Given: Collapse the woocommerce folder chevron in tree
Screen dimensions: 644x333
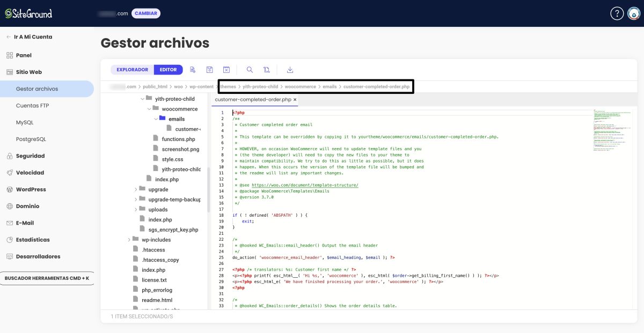Looking at the screenshot, I should pos(149,109).
